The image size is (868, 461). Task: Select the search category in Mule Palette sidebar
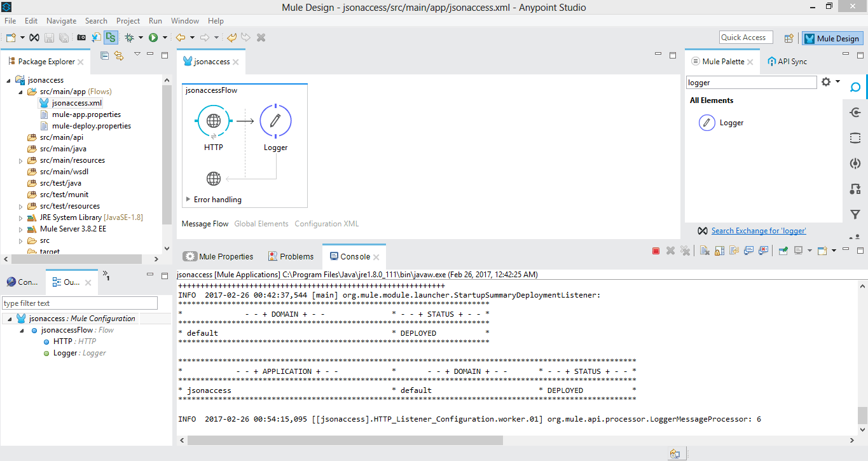[x=855, y=87]
